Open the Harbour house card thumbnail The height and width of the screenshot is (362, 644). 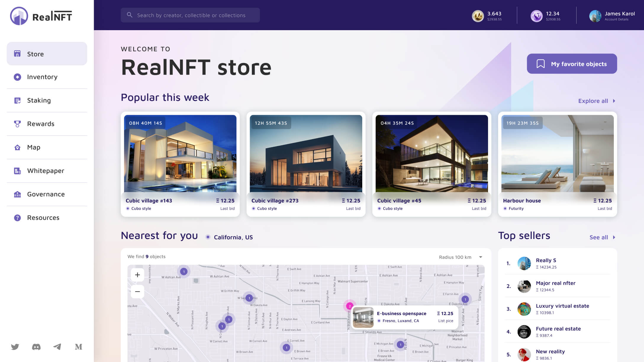coord(557,153)
